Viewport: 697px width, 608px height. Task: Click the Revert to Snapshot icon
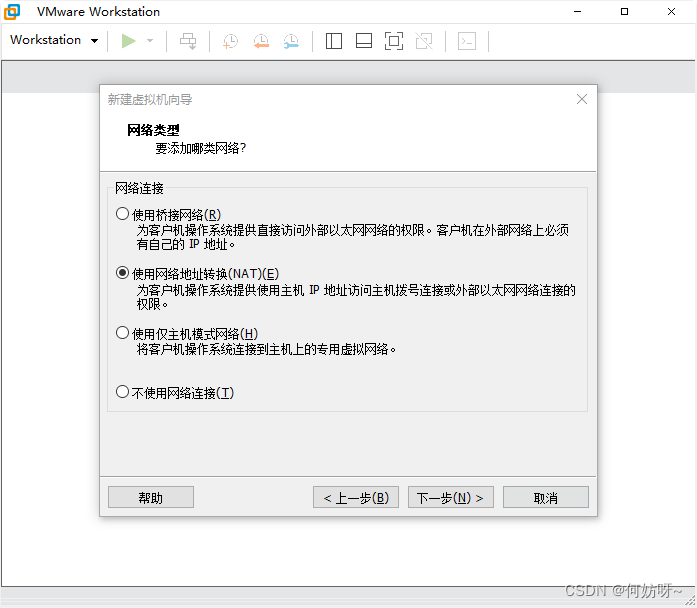[261, 41]
